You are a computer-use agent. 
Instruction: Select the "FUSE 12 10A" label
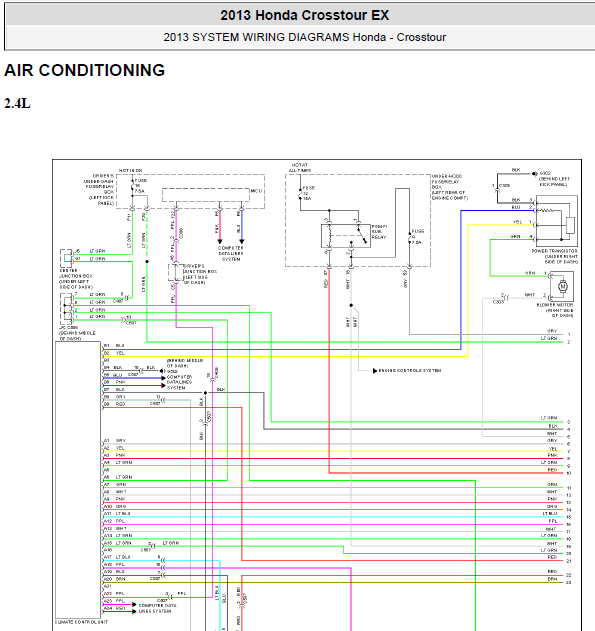pyautogui.click(x=309, y=193)
